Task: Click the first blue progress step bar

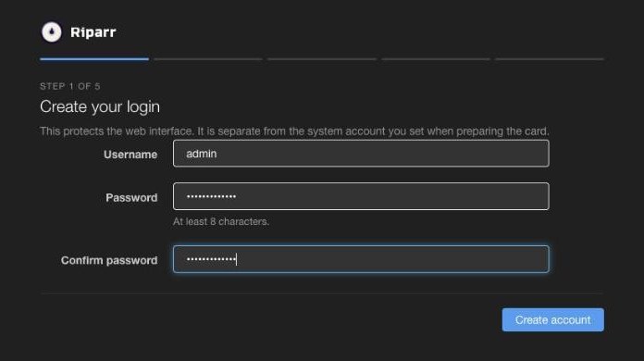Action: (94, 59)
